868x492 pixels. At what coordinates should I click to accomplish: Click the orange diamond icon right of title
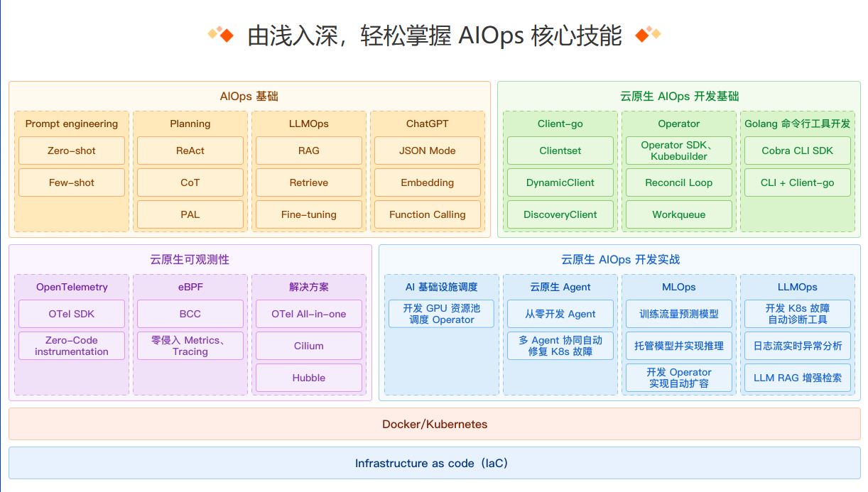tap(648, 34)
